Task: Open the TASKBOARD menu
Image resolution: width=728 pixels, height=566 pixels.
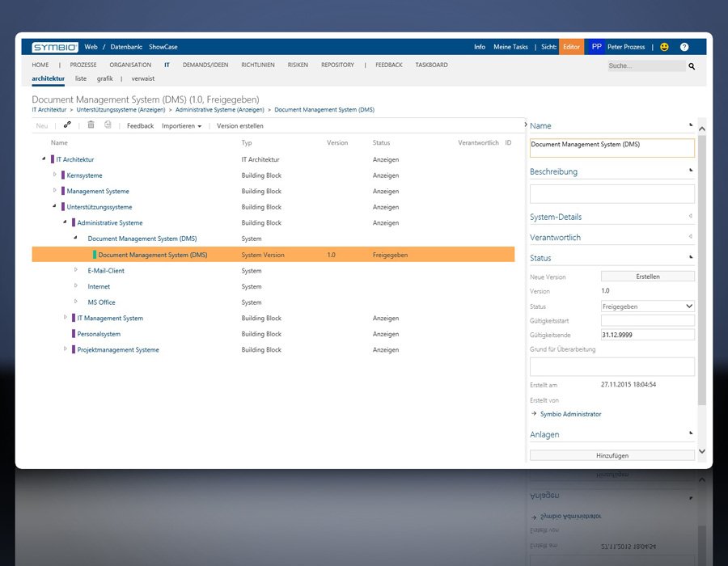Action: click(x=431, y=65)
